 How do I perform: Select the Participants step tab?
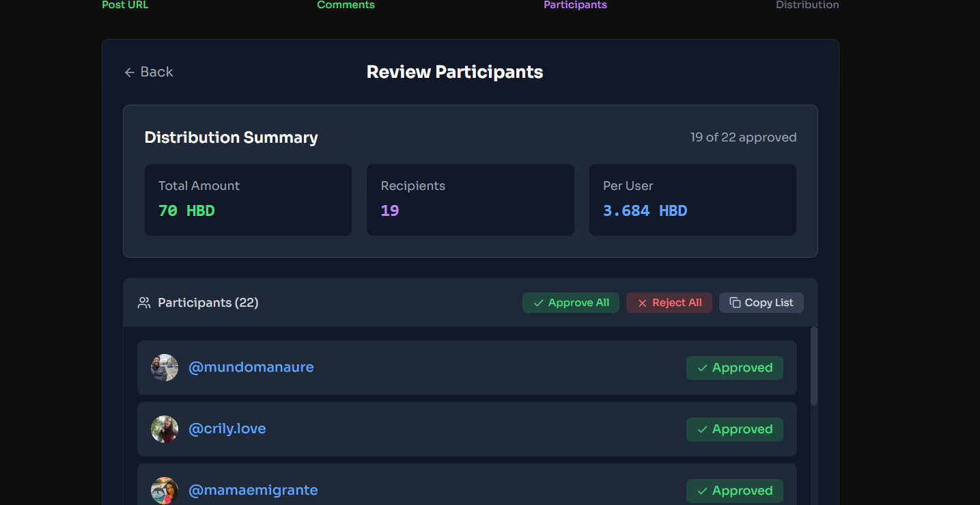coord(575,5)
